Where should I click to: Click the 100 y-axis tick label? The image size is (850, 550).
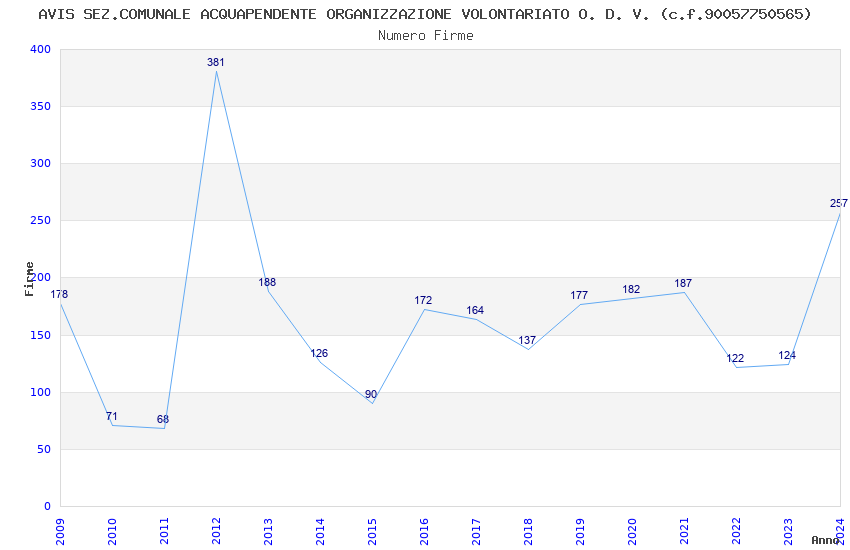coord(41,392)
